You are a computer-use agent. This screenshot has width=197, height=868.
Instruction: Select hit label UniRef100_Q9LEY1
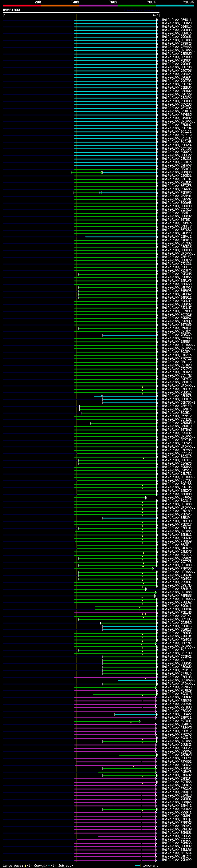176,758
